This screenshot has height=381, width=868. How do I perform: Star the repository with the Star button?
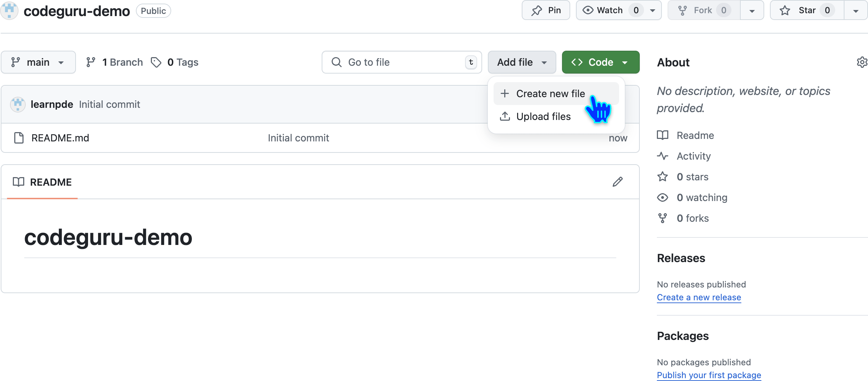(x=807, y=10)
